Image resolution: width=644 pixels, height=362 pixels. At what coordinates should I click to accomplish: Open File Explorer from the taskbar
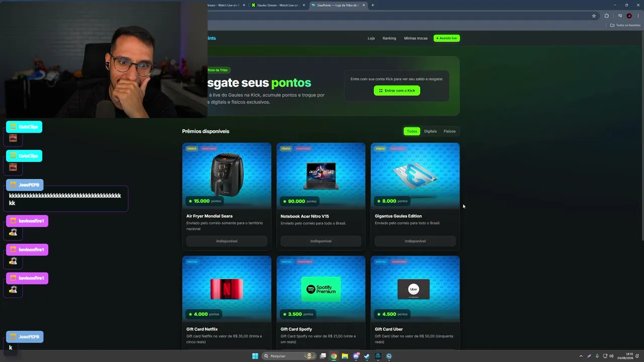[x=345, y=356]
